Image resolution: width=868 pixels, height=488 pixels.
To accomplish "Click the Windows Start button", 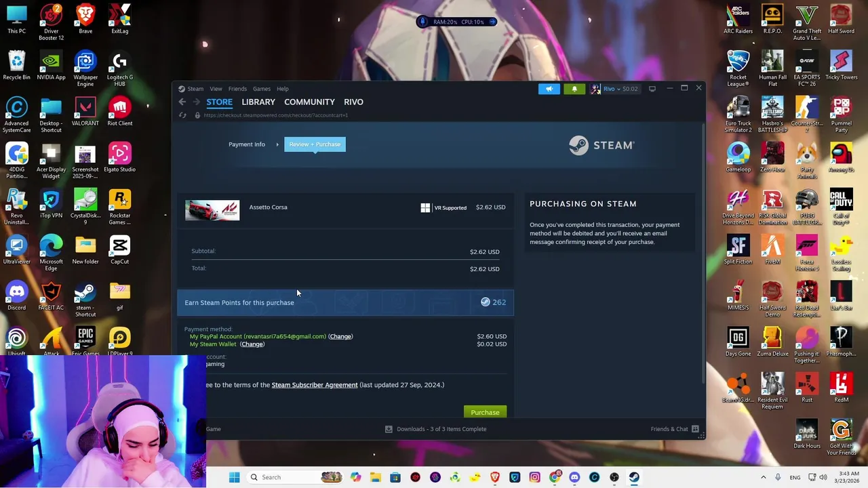I will click(x=234, y=477).
